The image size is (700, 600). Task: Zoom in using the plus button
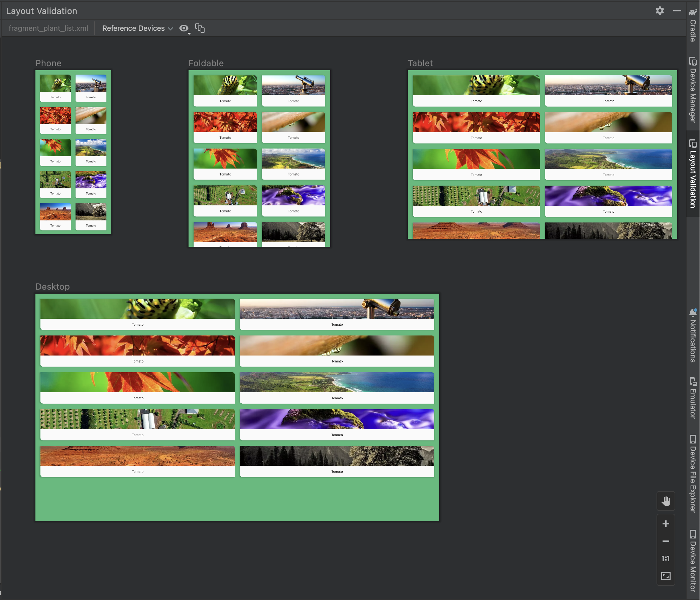click(666, 524)
